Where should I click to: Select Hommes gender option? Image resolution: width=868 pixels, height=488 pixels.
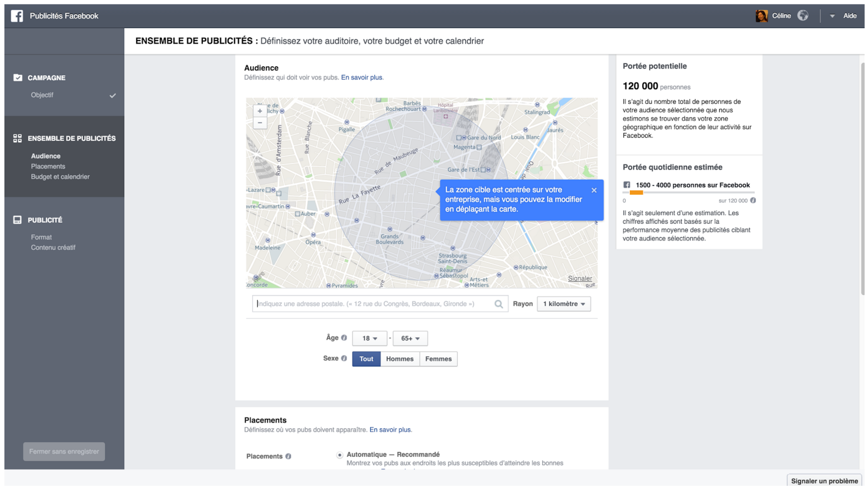pos(400,359)
